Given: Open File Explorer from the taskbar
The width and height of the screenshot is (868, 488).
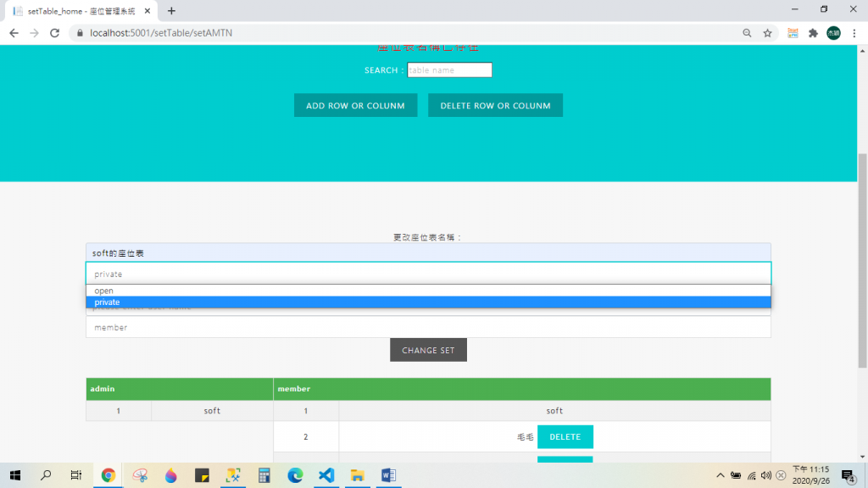Looking at the screenshot, I should click(358, 475).
